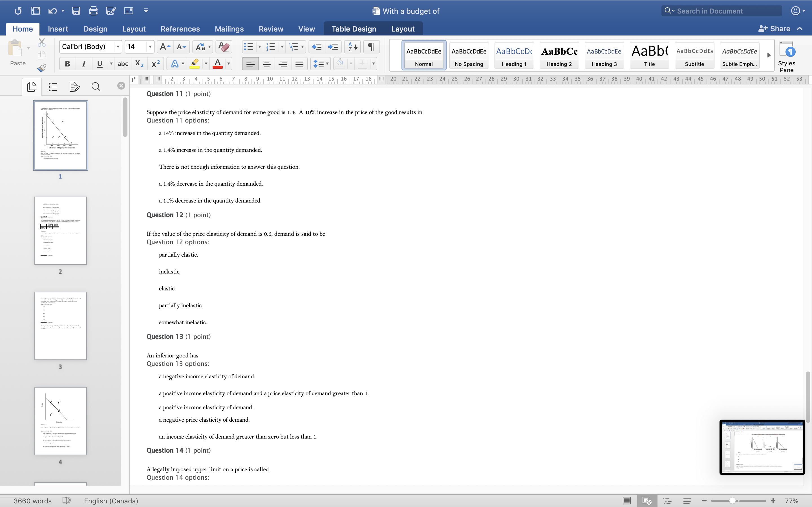Image resolution: width=812 pixels, height=507 pixels.
Task: Click the Save icon in title bar
Action: click(76, 11)
